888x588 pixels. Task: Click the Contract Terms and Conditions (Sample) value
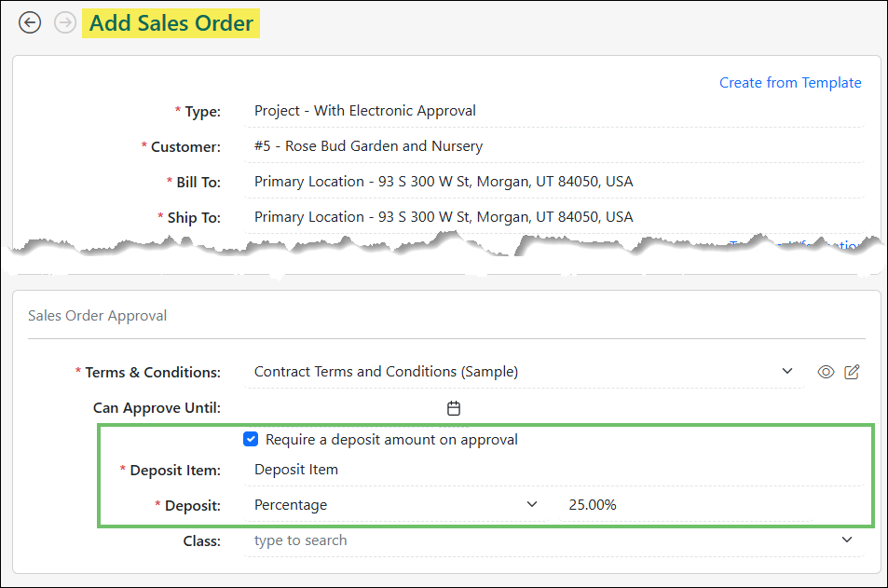[386, 372]
